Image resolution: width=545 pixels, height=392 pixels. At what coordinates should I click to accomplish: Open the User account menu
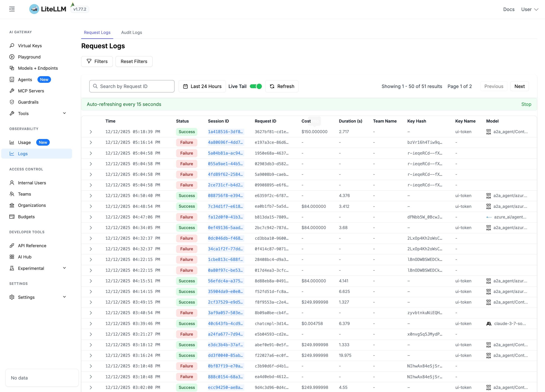[x=529, y=9]
